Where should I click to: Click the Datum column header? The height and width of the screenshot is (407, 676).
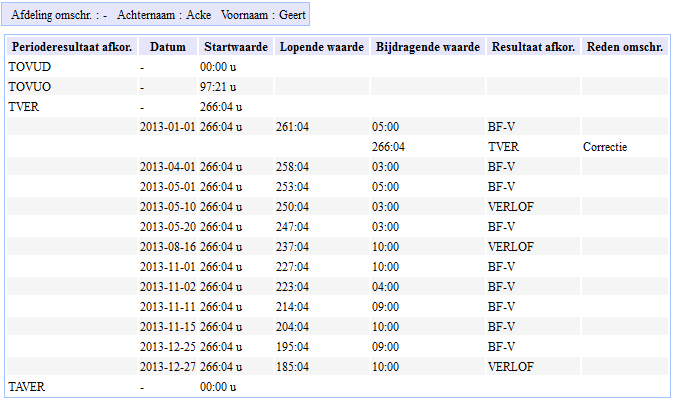(167, 47)
